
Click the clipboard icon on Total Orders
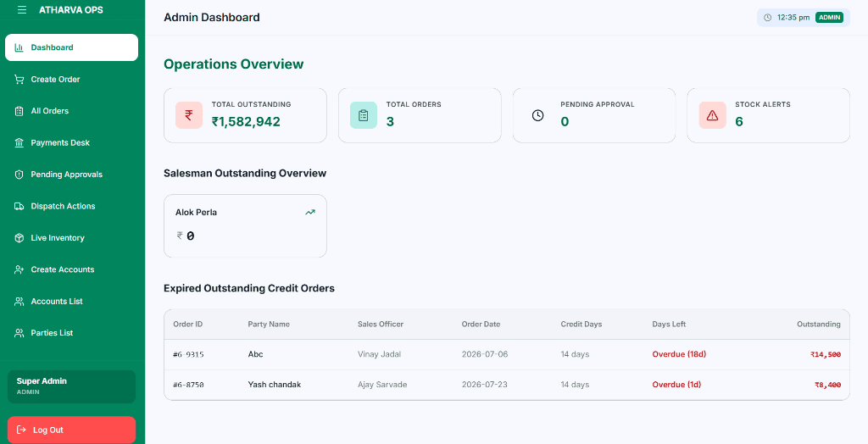pos(363,115)
